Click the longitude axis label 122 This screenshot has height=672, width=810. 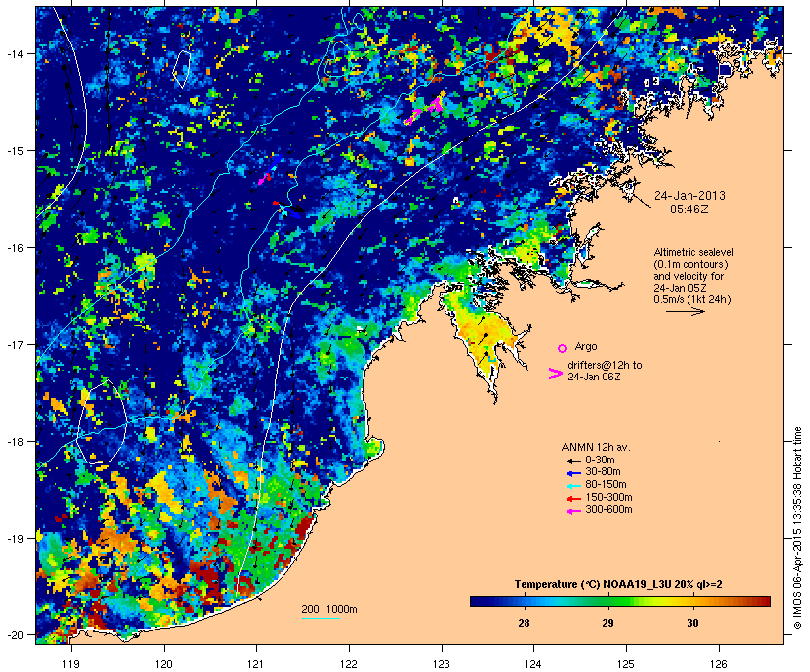[349, 664]
